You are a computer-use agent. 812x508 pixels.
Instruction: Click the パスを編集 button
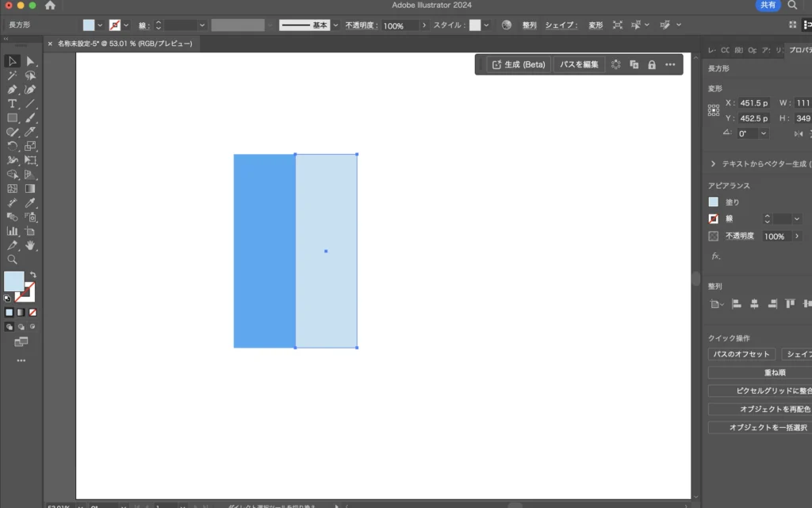579,64
